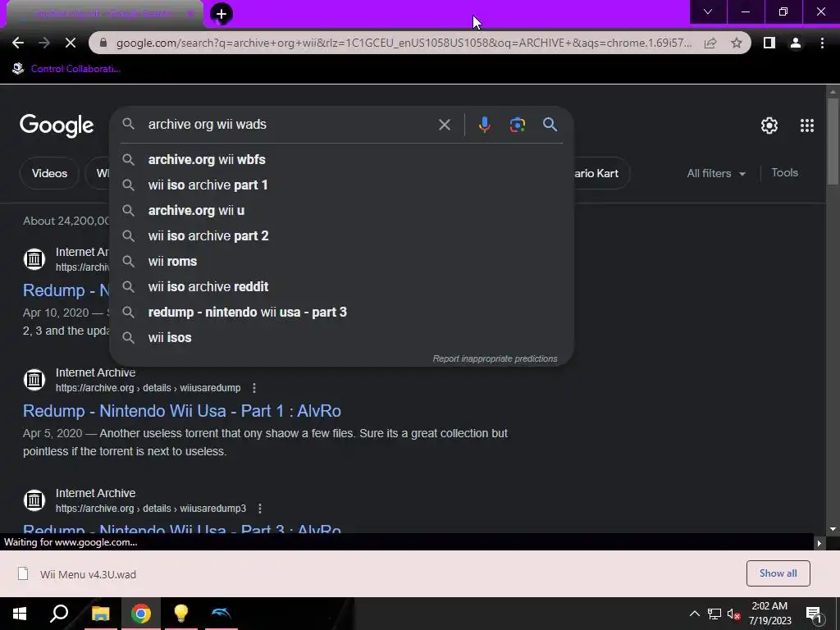Screen dimensions: 840x630
Task: Show hidden system tray icons
Action: point(694,614)
